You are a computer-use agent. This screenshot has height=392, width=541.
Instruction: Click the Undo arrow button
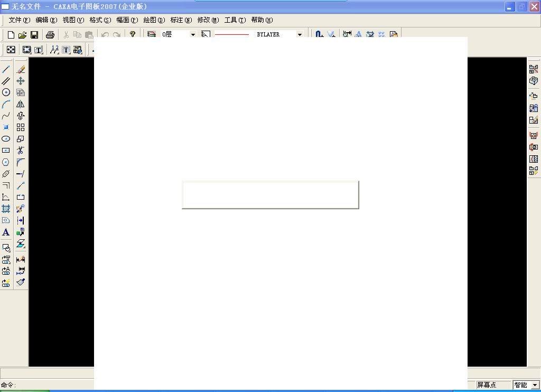pos(105,34)
